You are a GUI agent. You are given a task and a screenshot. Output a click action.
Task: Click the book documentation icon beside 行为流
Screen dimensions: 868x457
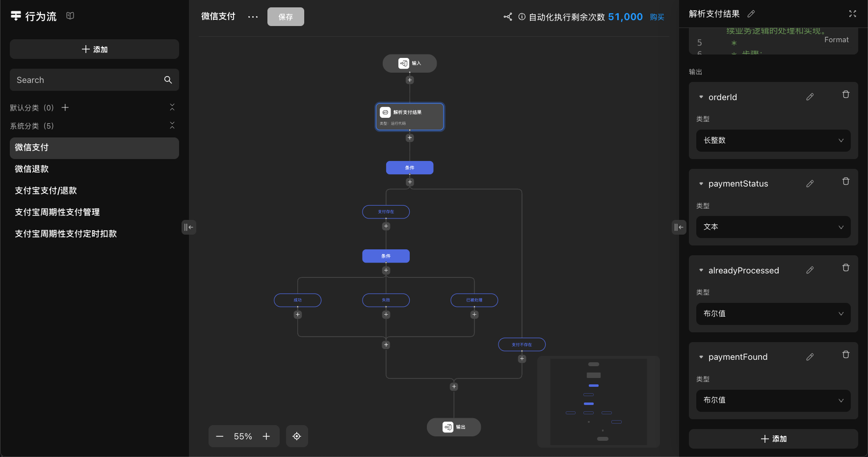coord(70,16)
